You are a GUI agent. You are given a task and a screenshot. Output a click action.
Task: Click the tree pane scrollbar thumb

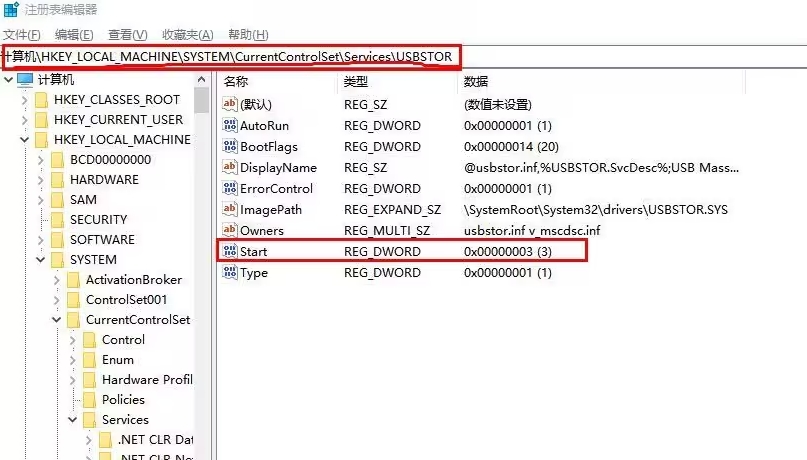[201, 100]
